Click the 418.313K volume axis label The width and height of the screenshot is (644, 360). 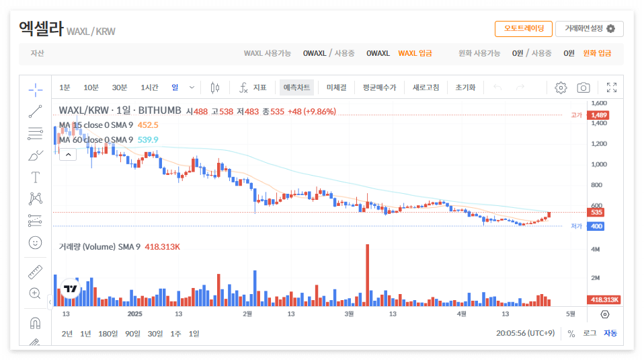coord(604,299)
